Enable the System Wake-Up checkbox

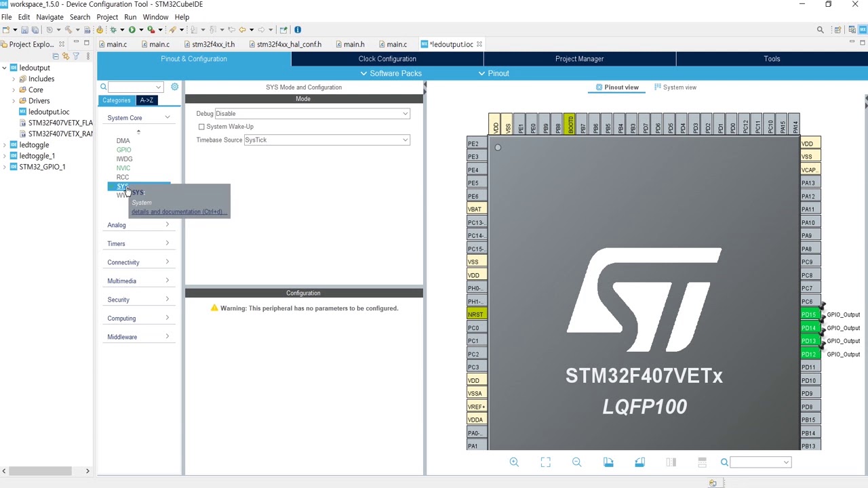tap(201, 127)
